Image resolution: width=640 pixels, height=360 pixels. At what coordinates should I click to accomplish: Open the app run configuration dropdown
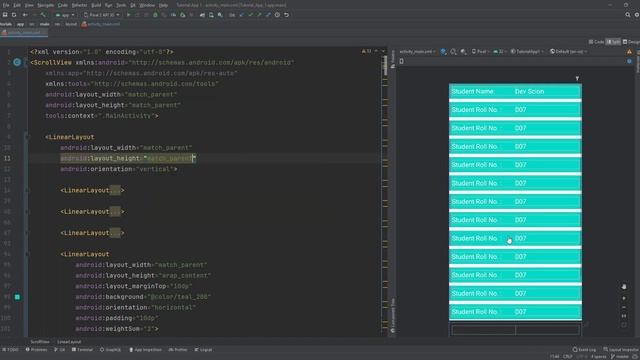(65, 15)
